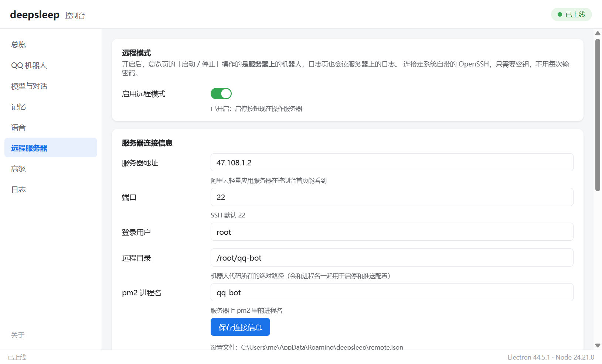The image size is (602, 364).
Task: Click the 远程目录 path field
Action: point(392,258)
